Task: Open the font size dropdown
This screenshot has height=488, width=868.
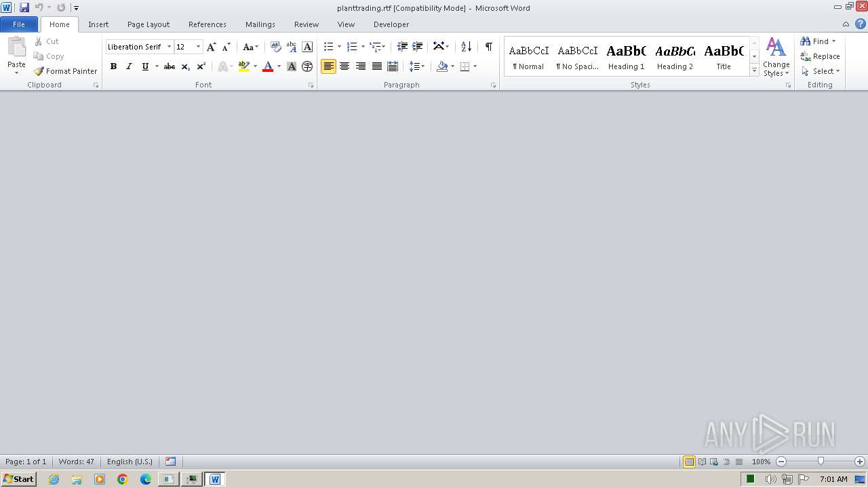Action: (198, 47)
